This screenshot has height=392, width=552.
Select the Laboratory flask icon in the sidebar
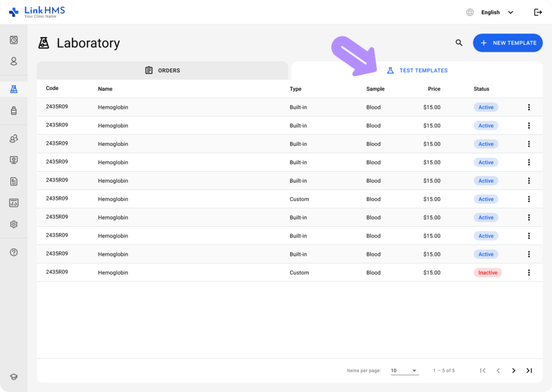(13, 89)
